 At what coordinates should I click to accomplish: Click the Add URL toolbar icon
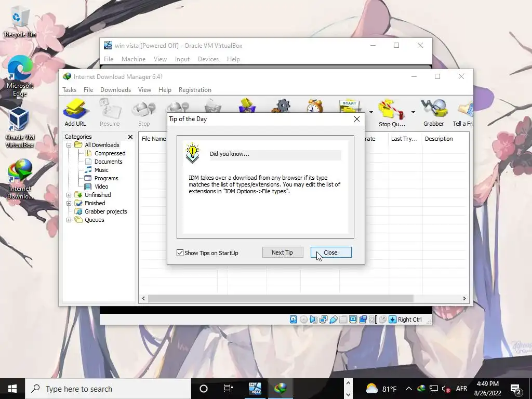click(75, 113)
